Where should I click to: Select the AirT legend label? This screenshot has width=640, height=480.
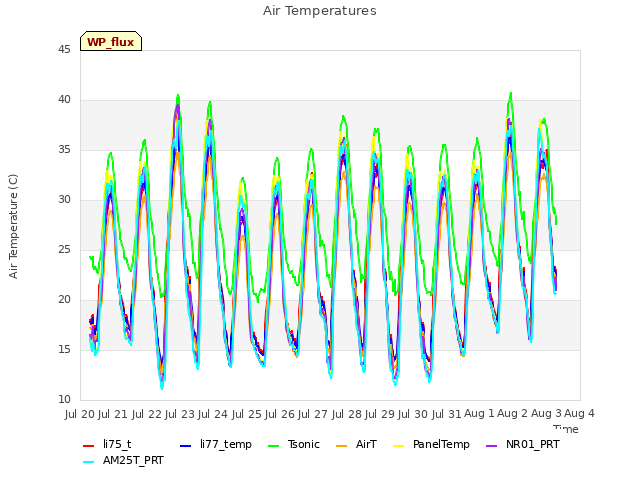coord(366,444)
